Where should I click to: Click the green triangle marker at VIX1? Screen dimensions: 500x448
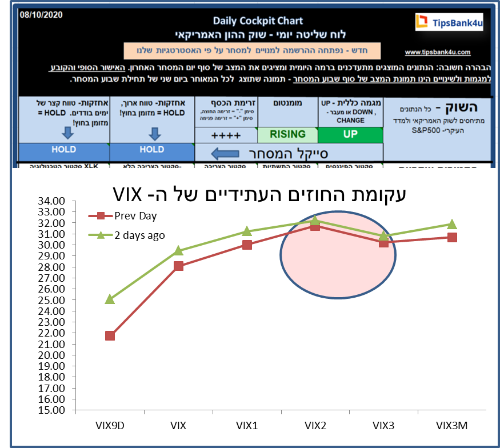(x=247, y=231)
